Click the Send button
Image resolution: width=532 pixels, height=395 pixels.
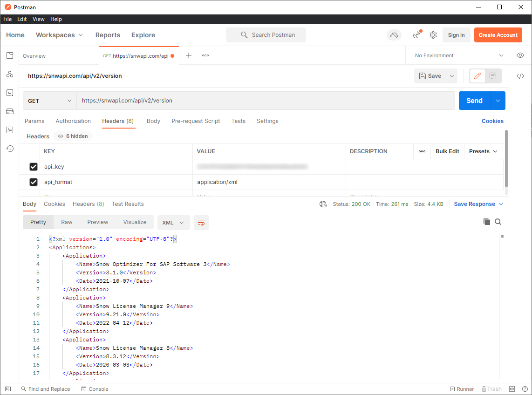pyautogui.click(x=474, y=101)
